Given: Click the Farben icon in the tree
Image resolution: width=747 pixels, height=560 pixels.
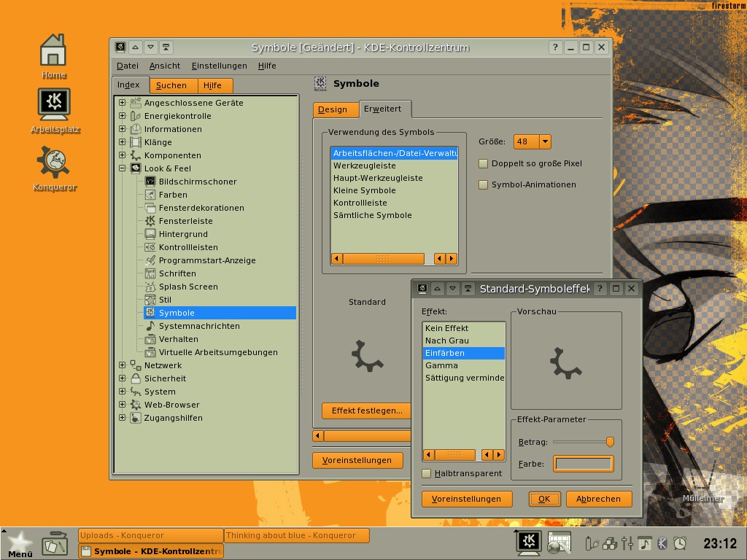Looking at the screenshot, I should tap(150, 195).
